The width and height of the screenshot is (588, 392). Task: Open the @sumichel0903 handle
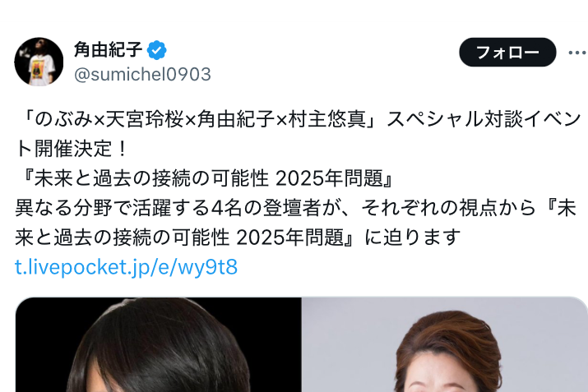click(x=142, y=74)
